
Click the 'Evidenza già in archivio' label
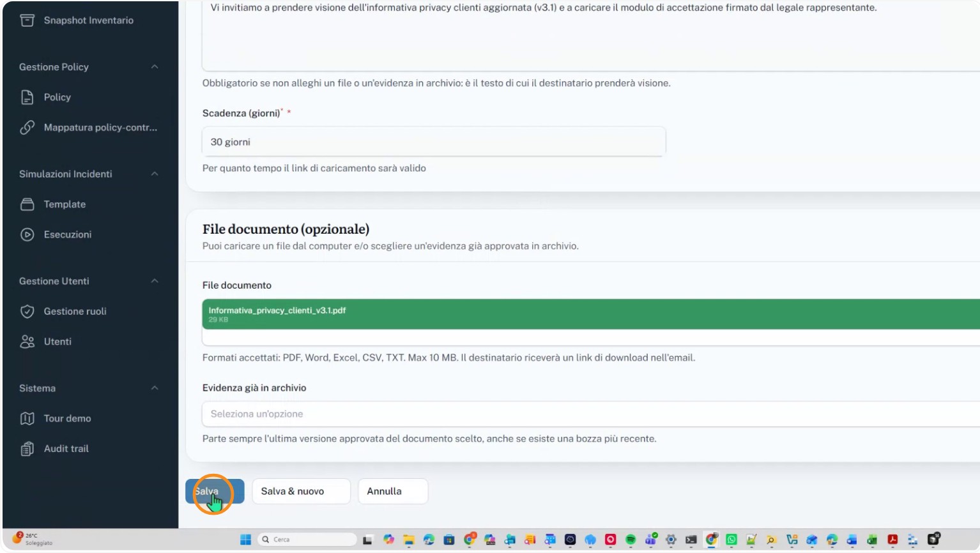tap(254, 388)
